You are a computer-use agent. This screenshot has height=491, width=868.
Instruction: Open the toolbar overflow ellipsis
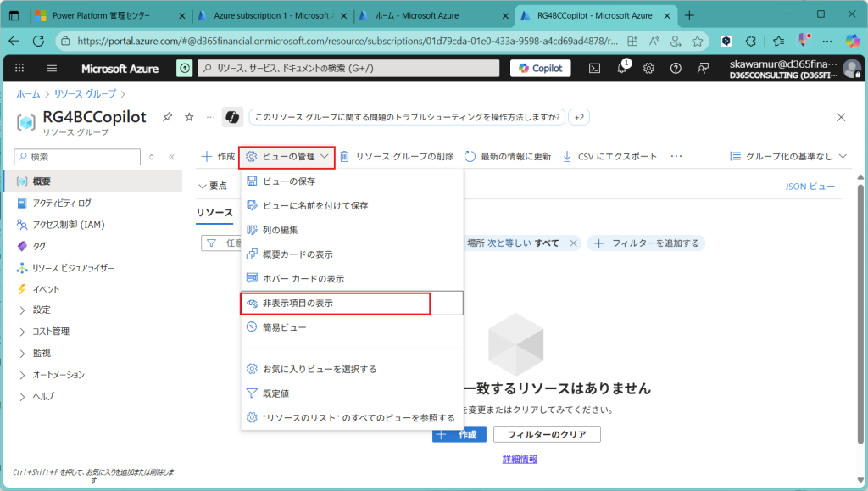tap(676, 157)
